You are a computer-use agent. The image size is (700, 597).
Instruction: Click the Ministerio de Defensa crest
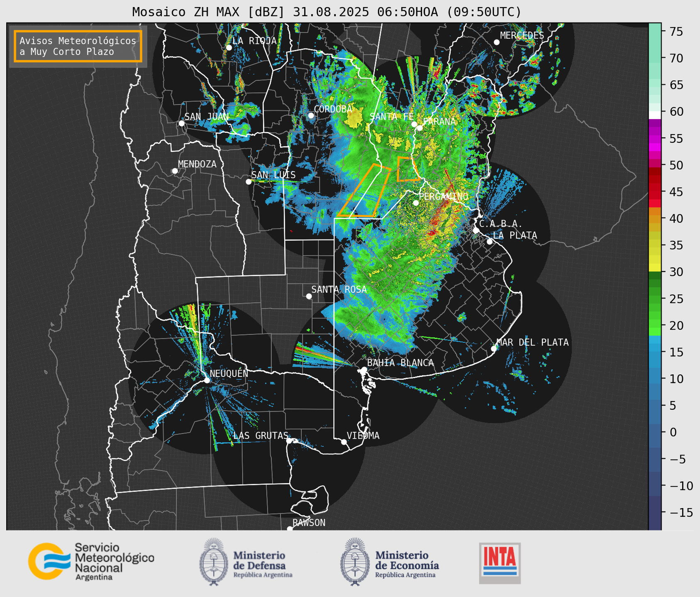tap(214, 562)
